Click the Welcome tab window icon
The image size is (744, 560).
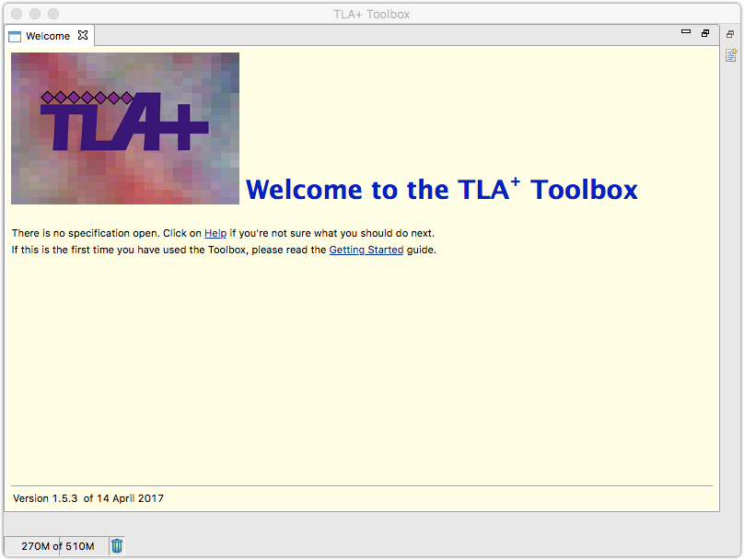15,36
